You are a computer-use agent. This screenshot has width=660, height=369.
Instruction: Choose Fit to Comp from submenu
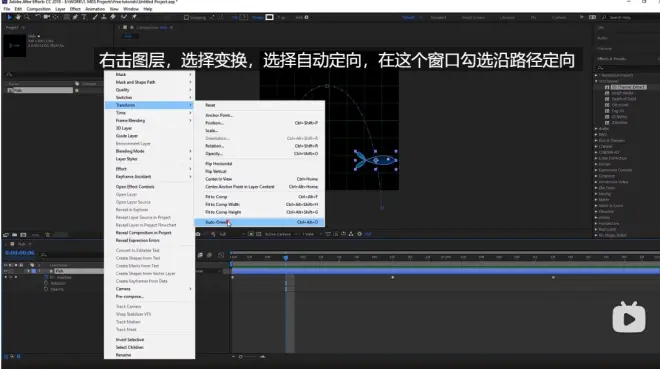pos(259,196)
